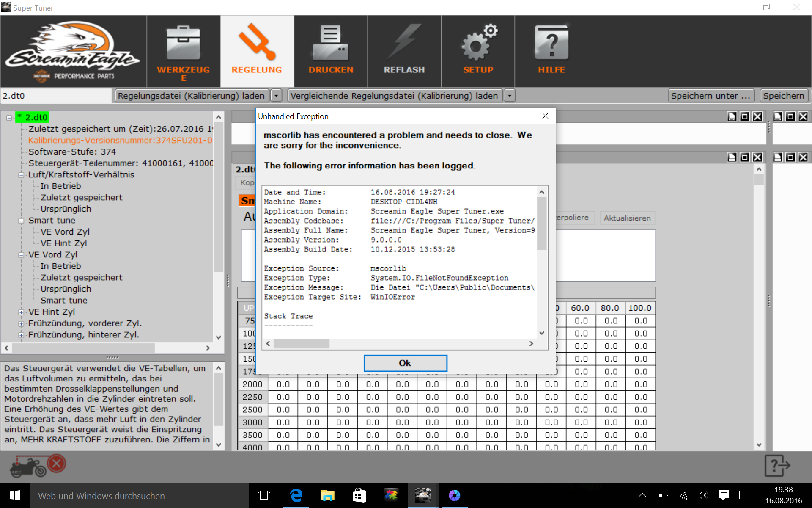Switch to Super Tuner taskbar icon
This screenshot has width=812, height=508.
(x=423, y=495)
